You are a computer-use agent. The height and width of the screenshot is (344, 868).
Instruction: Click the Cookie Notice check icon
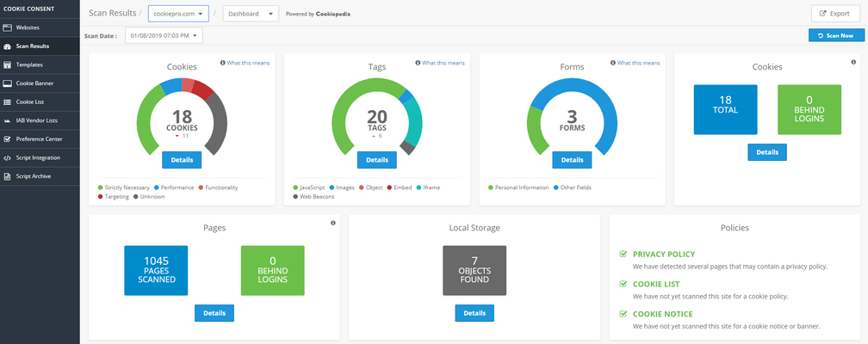point(623,314)
